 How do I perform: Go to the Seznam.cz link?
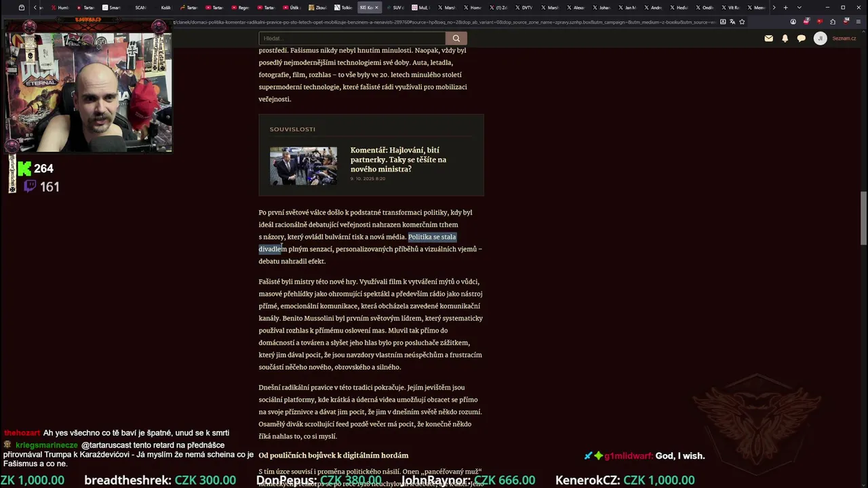coord(844,39)
